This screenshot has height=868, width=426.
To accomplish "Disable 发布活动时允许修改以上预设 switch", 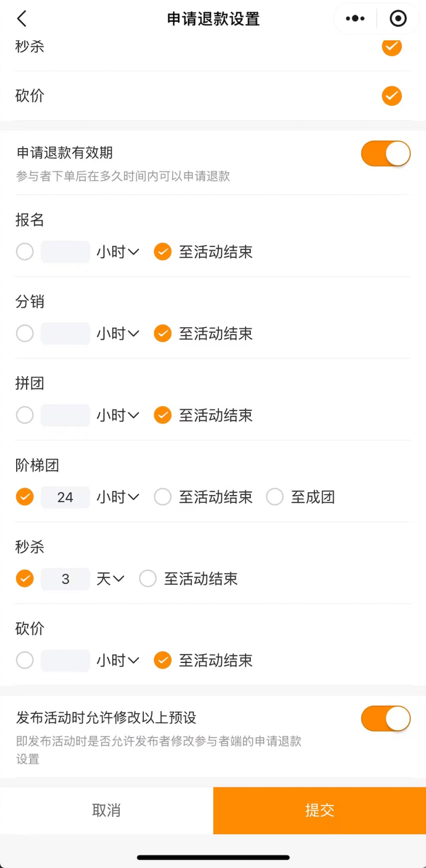I will [386, 719].
